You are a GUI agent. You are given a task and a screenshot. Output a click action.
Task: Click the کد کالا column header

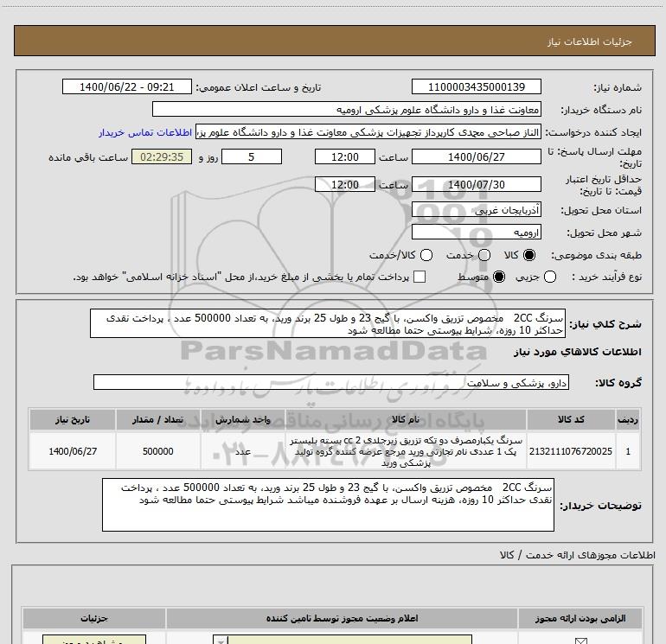coord(571,420)
